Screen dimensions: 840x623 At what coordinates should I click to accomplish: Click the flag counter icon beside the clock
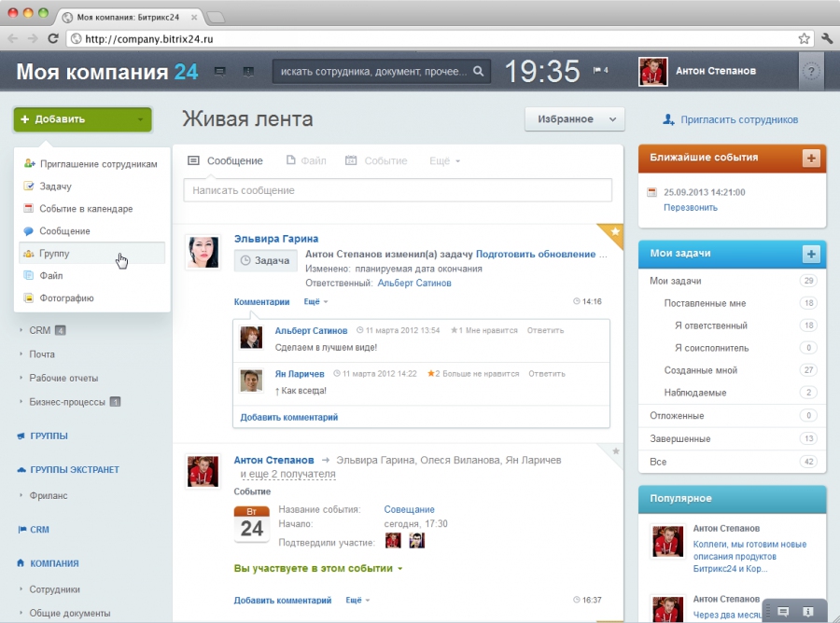[600, 70]
